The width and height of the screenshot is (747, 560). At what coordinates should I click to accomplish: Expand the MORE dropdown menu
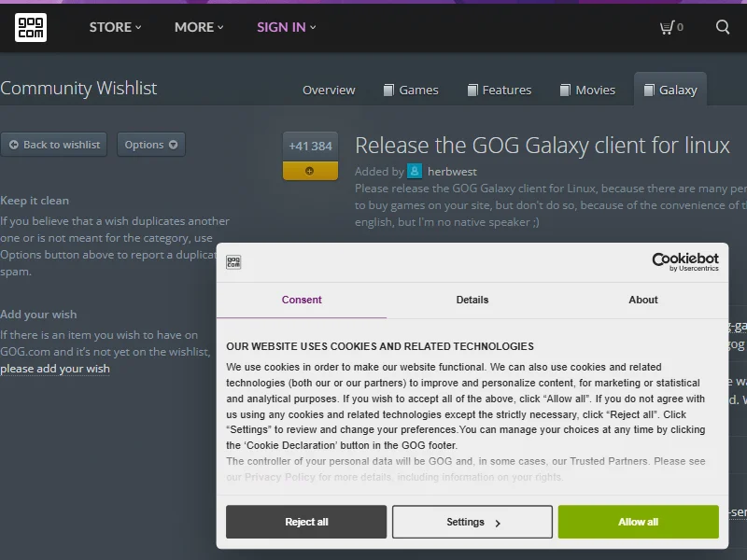pyautogui.click(x=199, y=27)
